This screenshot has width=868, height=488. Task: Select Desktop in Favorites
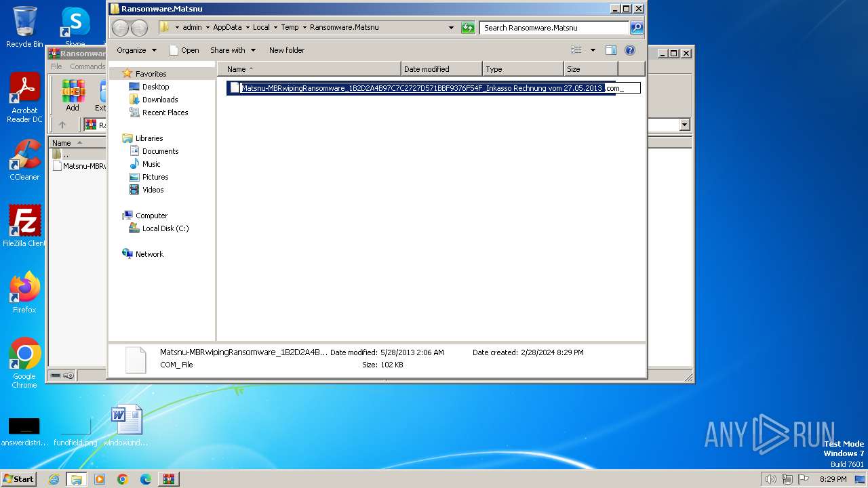(155, 87)
